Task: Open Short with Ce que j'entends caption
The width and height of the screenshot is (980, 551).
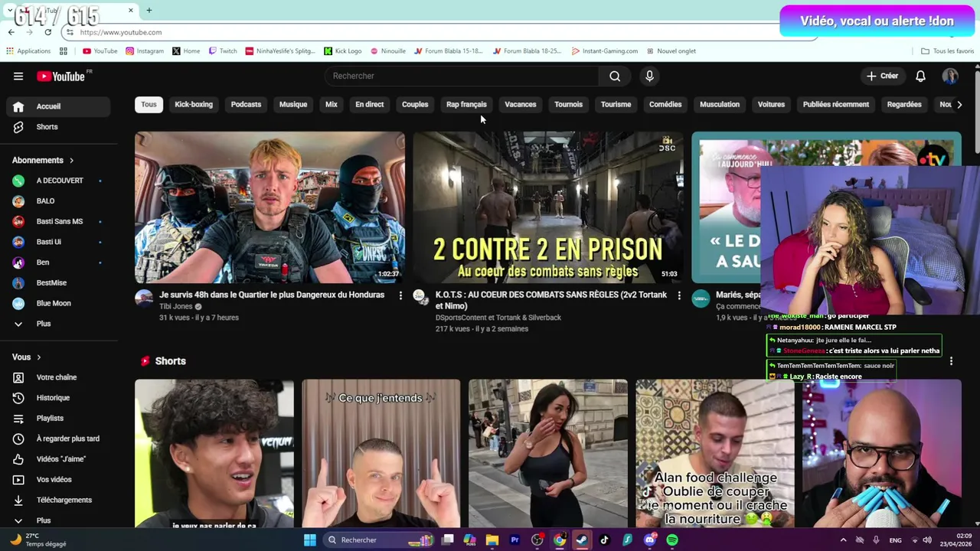Action: [x=381, y=453]
